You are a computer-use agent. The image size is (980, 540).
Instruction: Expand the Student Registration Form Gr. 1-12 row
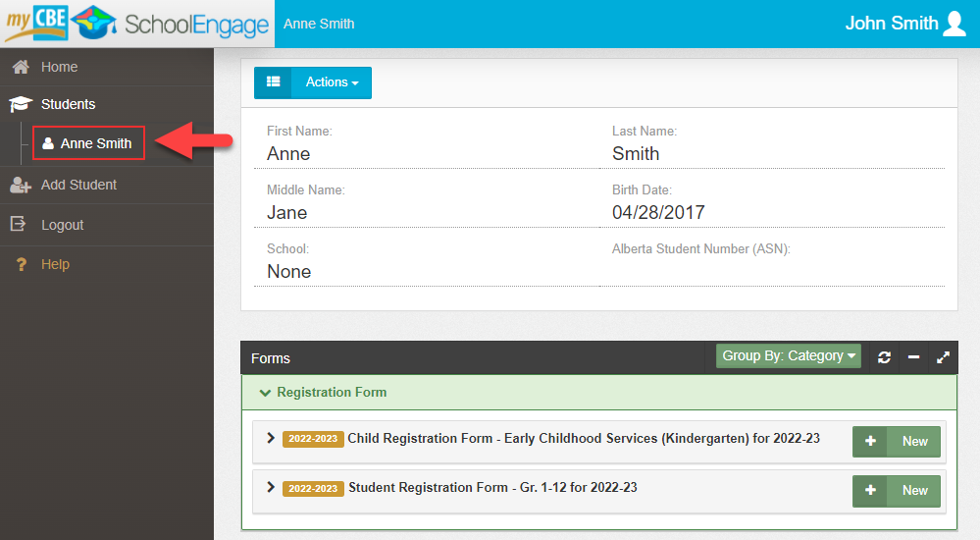coord(271,487)
